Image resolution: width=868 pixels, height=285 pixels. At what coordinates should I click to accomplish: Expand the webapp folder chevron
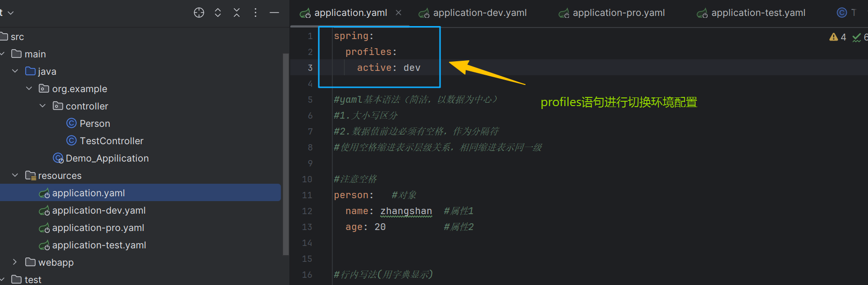(15, 262)
